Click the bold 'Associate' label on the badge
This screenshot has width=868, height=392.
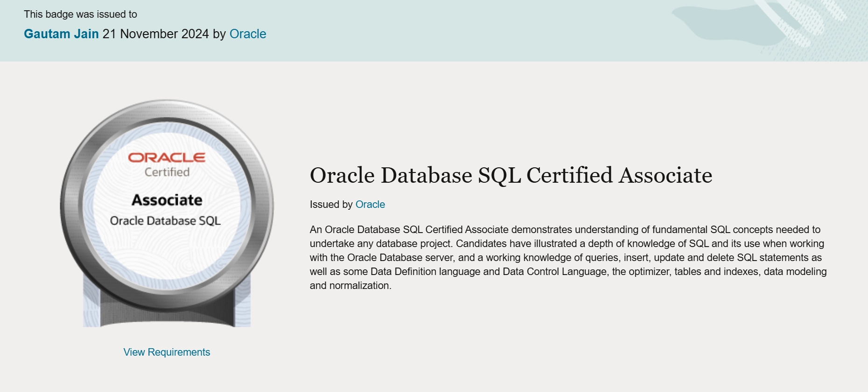pos(167,200)
